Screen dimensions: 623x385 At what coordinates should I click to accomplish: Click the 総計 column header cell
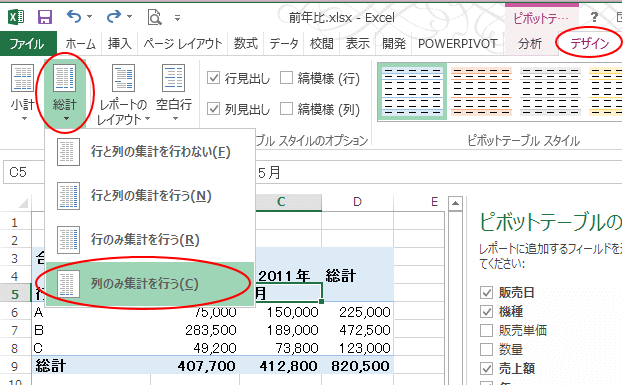tap(357, 275)
